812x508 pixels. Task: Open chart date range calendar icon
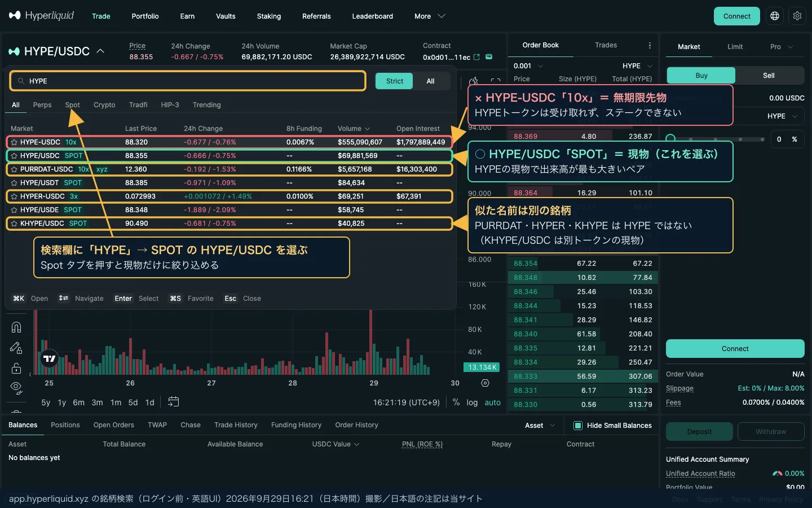[174, 402]
